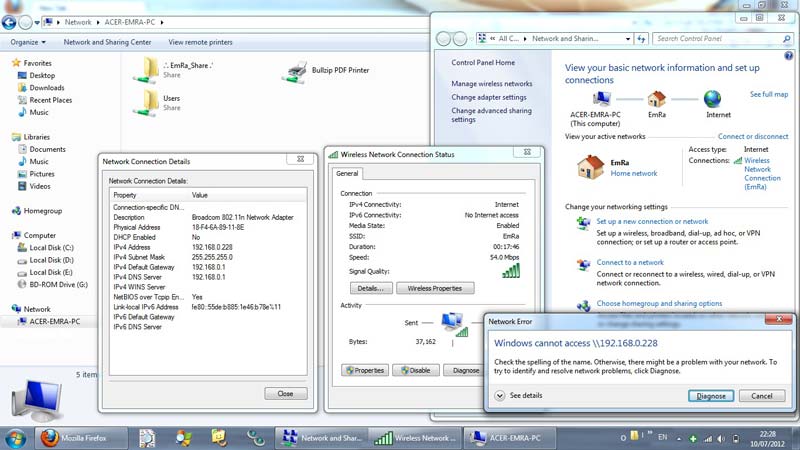Image resolution: width=800 pixels, height=450 pixels.
Task: Open Change advanced sharing settings link
Action: pyautogui.click(x=491, y=115)
